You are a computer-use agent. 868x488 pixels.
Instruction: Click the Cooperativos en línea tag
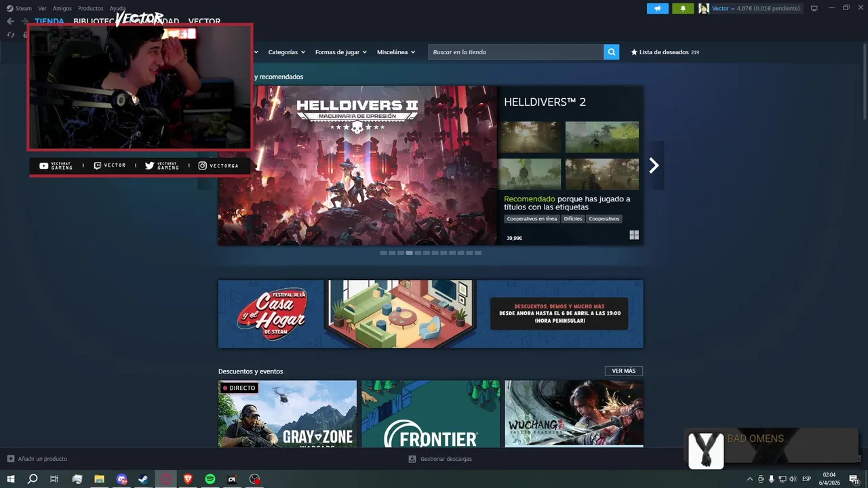(x=532, y=219)
